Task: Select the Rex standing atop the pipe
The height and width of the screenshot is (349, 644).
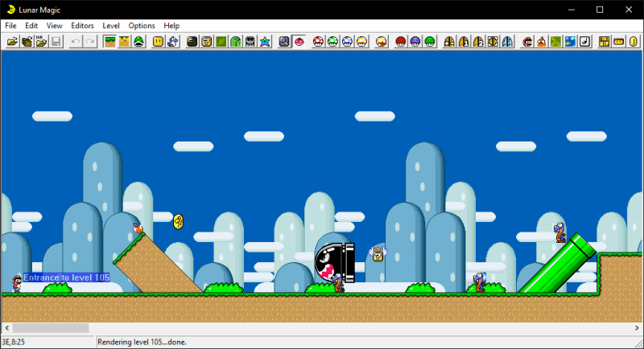Action: coord(559,232)
